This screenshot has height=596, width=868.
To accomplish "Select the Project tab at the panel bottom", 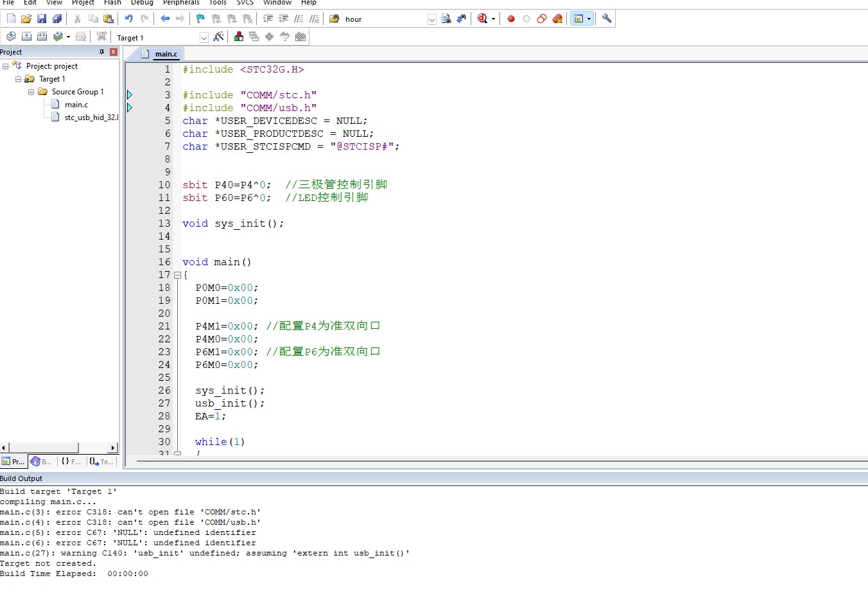I will pyautogui.click(x=13, y=461).
